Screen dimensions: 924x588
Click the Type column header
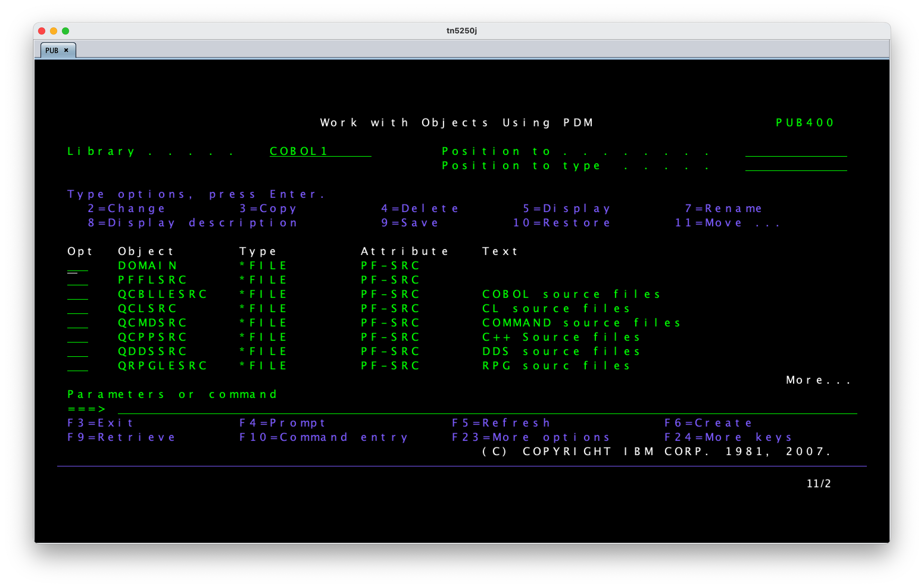(257, 251)
